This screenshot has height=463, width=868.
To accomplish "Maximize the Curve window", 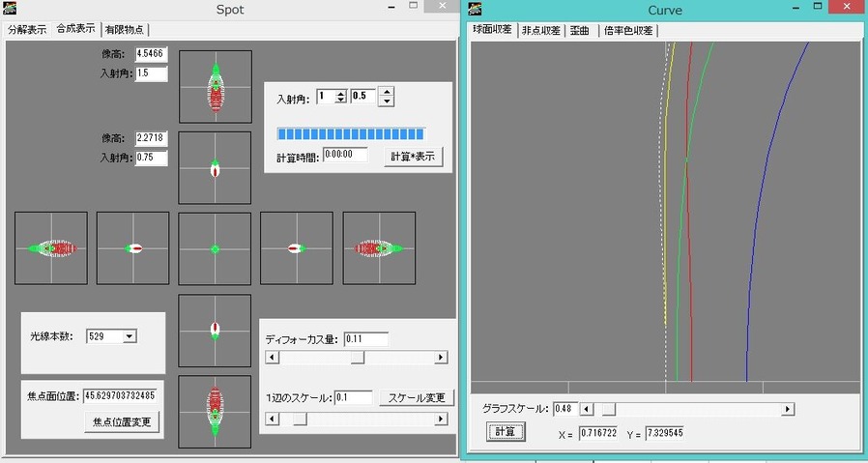I will pos(818,6).
